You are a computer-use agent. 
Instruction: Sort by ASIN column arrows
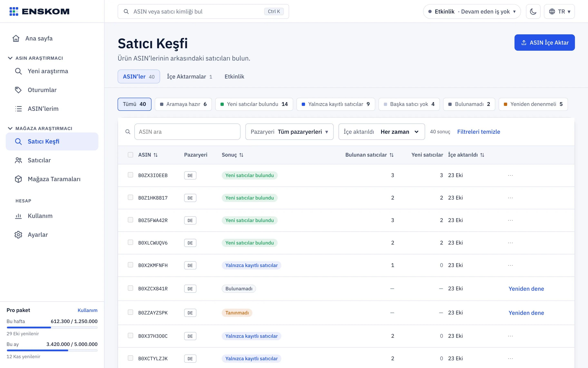click(x=156, y=155)
